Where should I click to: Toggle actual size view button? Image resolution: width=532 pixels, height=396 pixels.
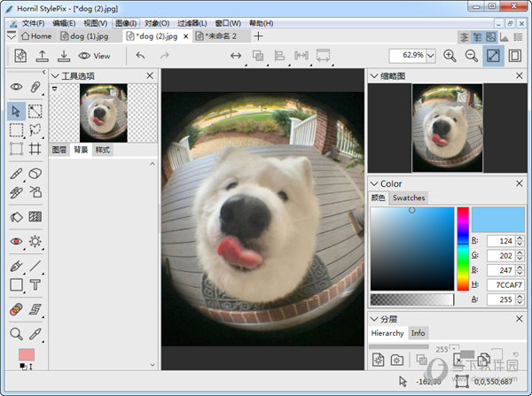(x=514, y=56)
